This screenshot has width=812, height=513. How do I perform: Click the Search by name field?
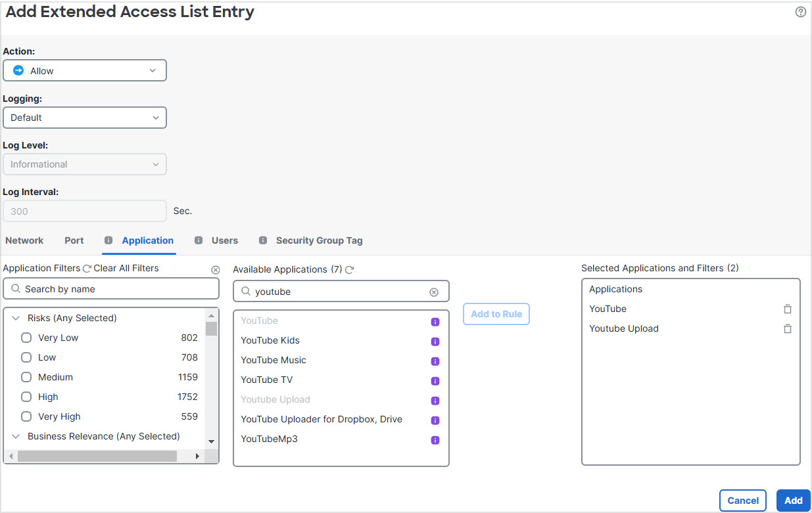pyautogui.click(x=111, y=288)
